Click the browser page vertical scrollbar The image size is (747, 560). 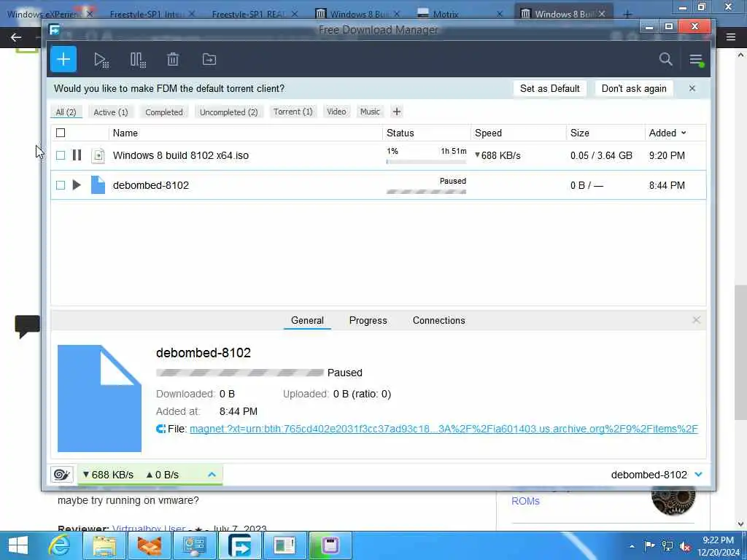[x=740, y=352]
